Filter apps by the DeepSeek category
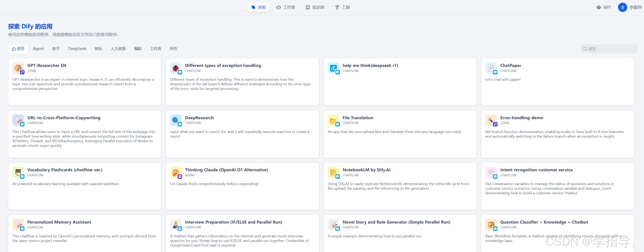 click(x=77, y=49)
